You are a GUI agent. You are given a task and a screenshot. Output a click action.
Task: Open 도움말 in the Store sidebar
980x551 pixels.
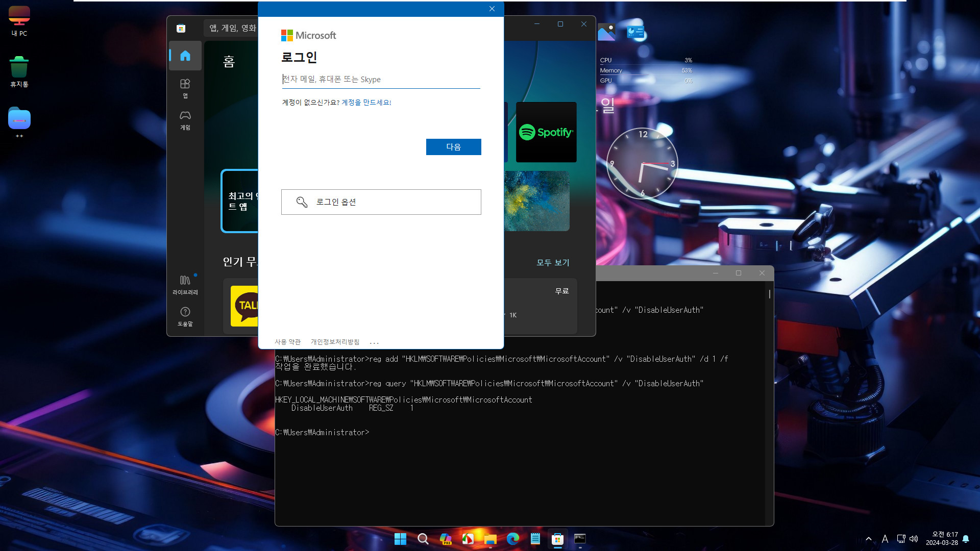pos(185,316)
